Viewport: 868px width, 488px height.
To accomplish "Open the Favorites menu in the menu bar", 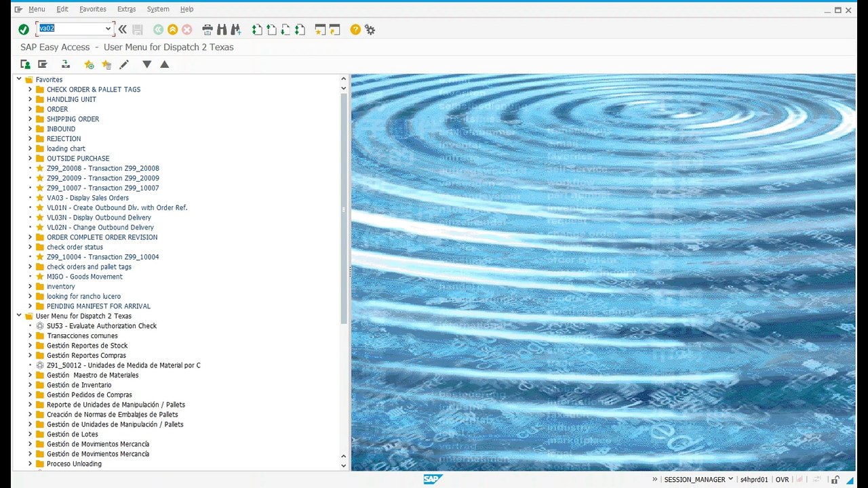I will click(x=93, y=9).
